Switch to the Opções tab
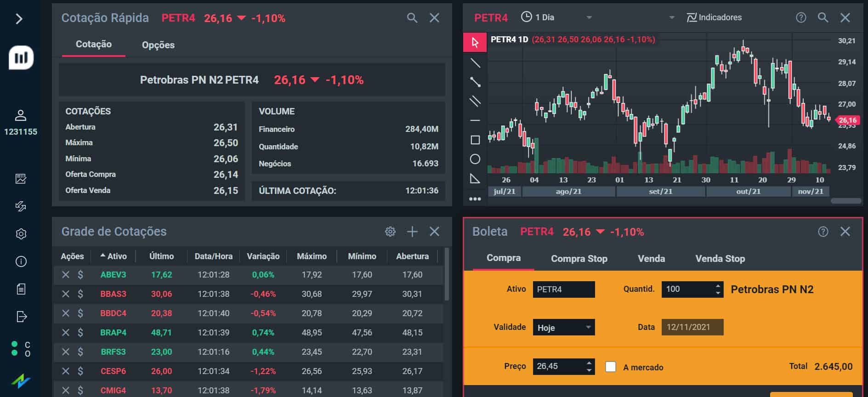 point(158,45)
